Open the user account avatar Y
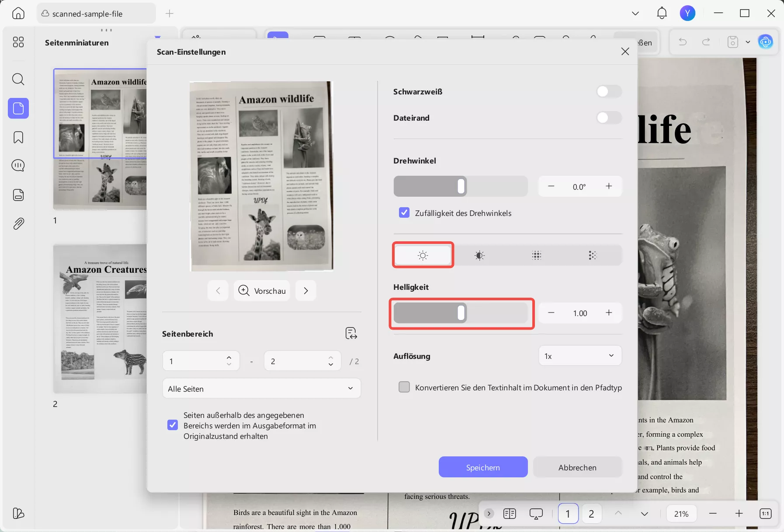Image resolution: width=784 pixels, height=532 pixels. [687, 13]
